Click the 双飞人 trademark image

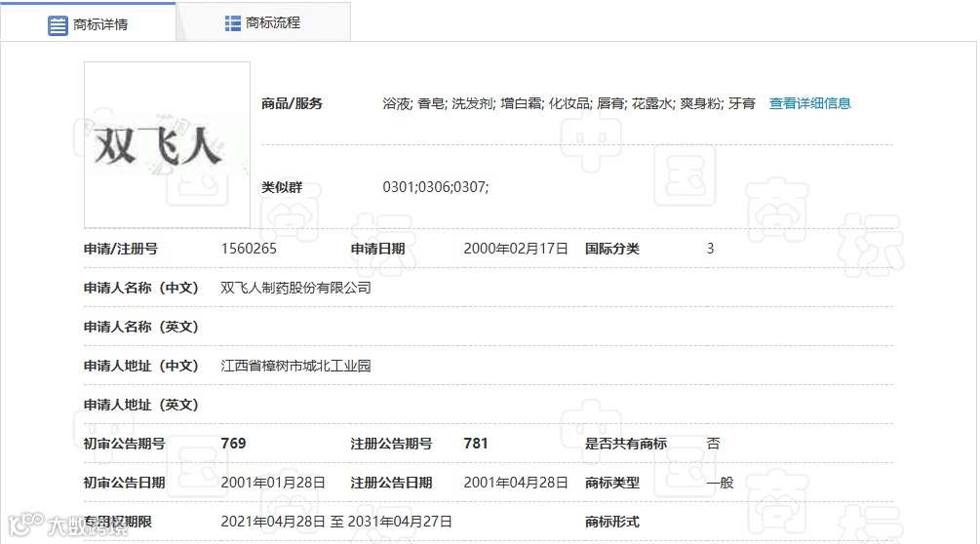tap(167, 145)
